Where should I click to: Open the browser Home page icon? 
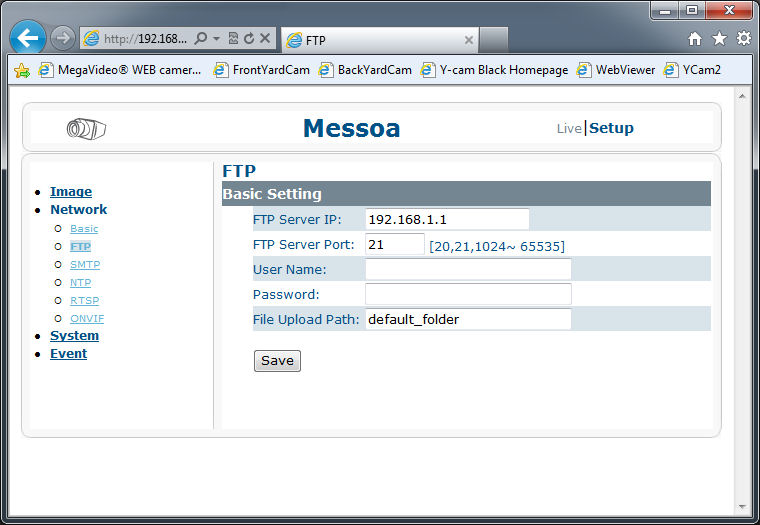pos(695,39)
